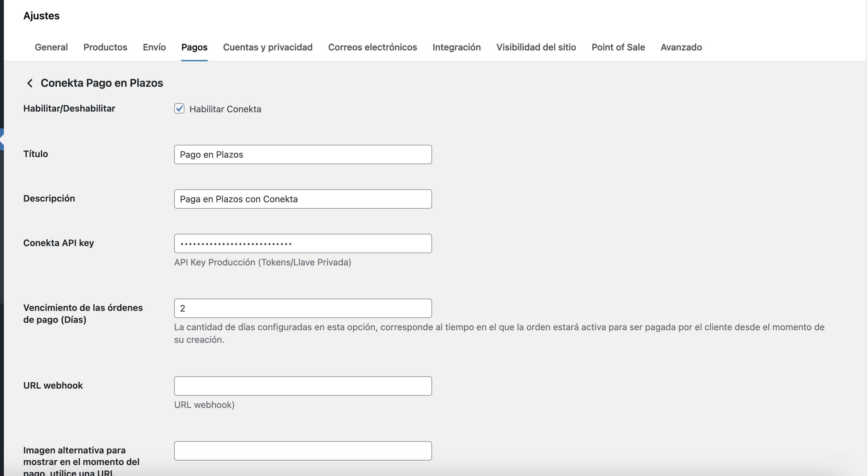
Task: Click the Vencimiento de las órdenes label
Action: 83,313
